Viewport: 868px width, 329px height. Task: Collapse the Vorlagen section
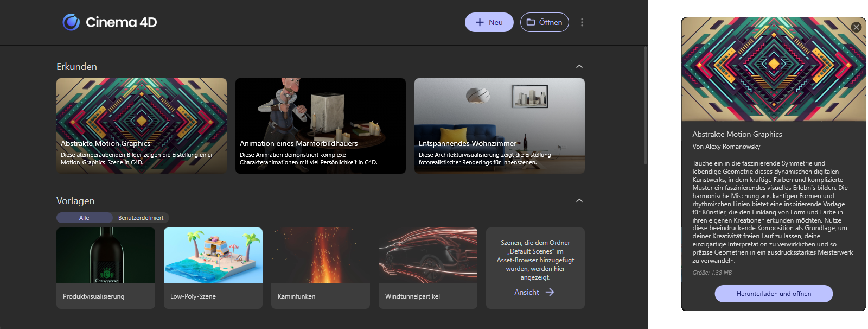coord(579,200)
